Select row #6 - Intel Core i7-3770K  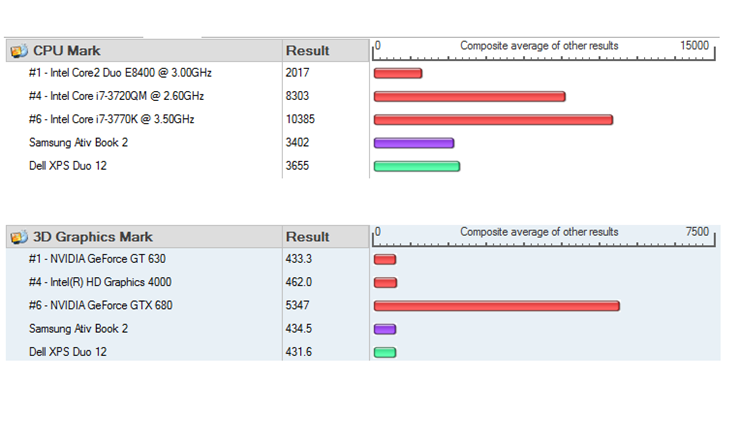pyautogui.click(x=111, y=119)
